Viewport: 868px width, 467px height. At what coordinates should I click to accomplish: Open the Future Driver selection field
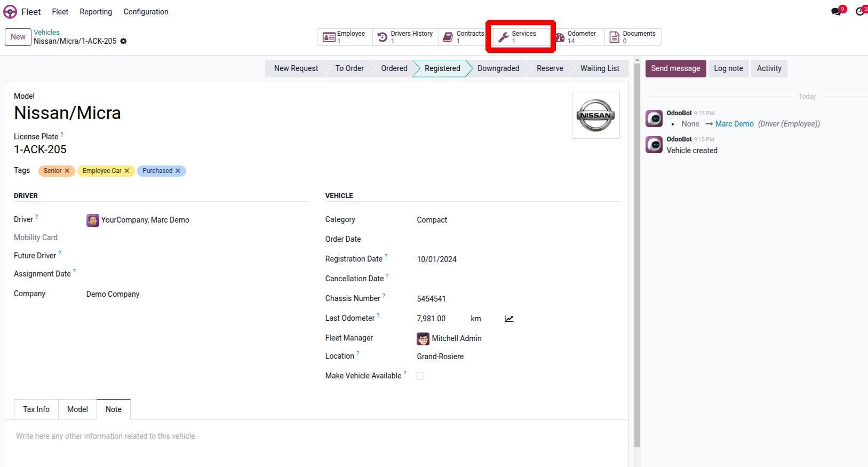click(197, 256)
